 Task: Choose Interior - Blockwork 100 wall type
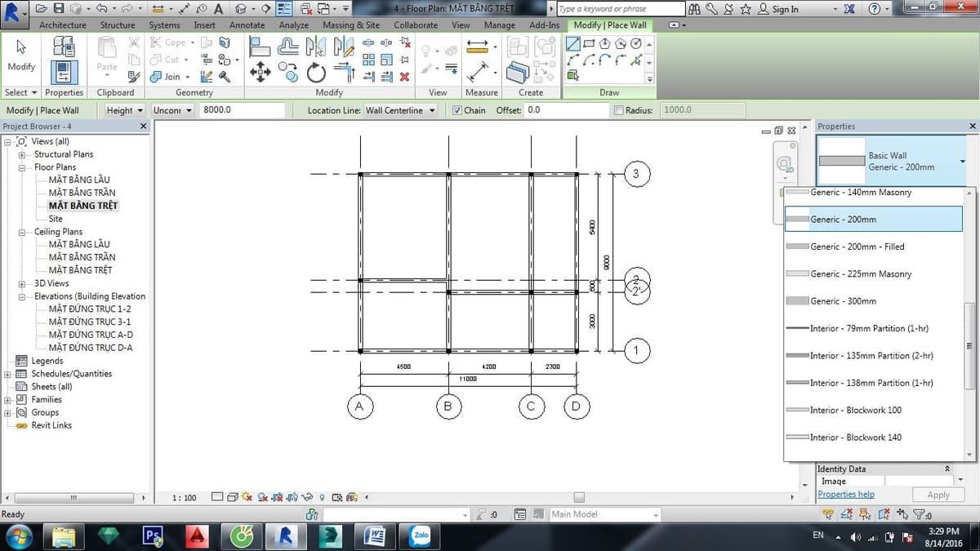coord(874,411)
